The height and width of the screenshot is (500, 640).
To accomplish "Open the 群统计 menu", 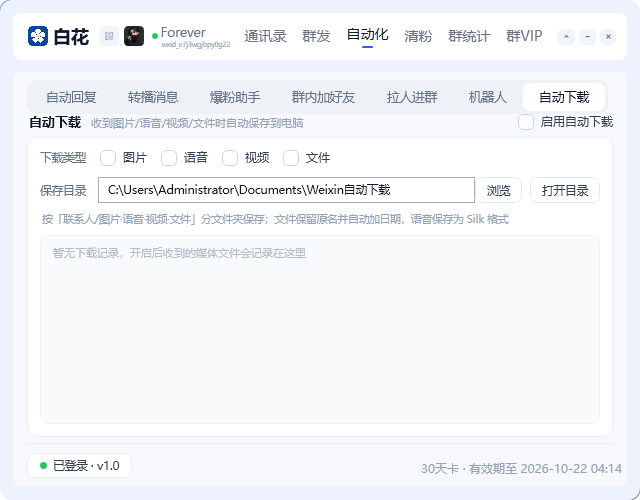I will coord(469,36).
